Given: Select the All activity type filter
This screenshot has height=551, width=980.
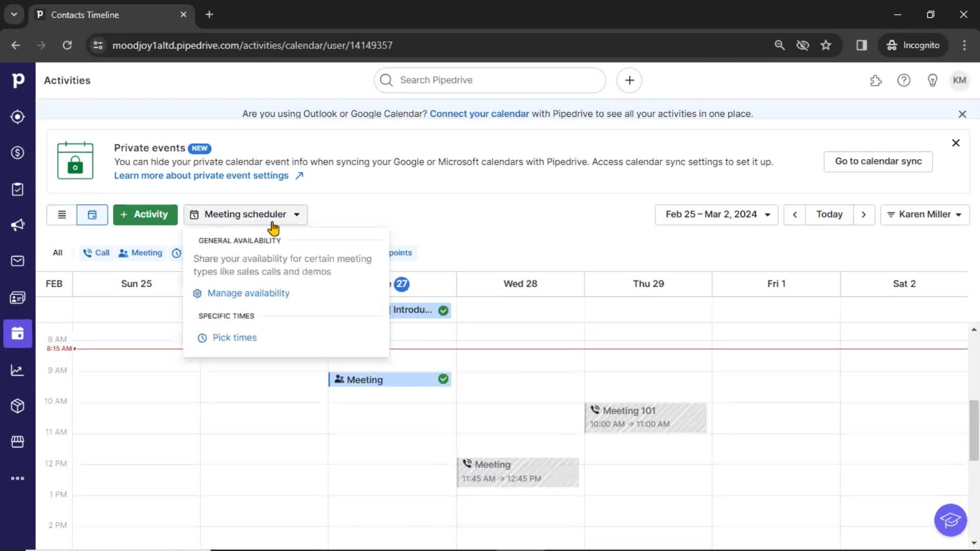Looking at the screenshot, I should [x=58, y=253].
